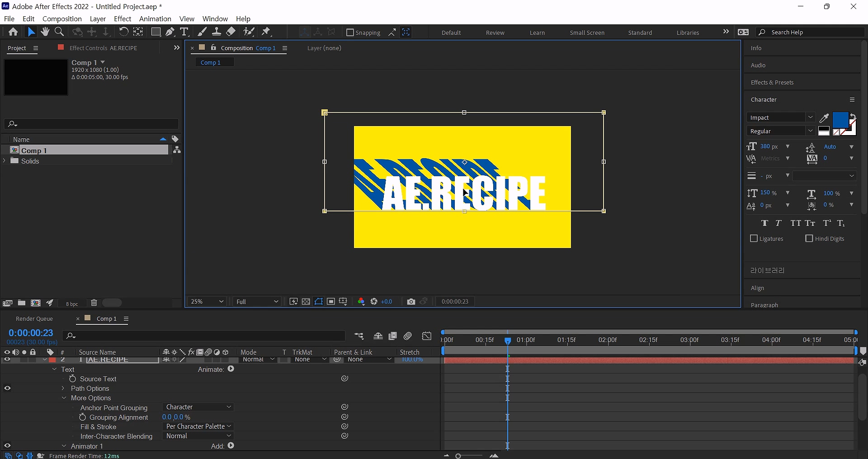
Task: Open Composition Mini-Flowchart in timeline
Action: 359,336
